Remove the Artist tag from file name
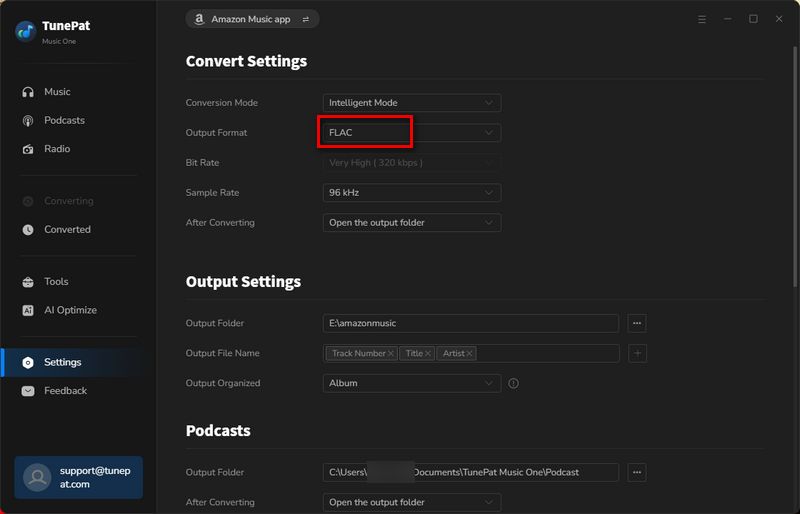 pos(470,354)
